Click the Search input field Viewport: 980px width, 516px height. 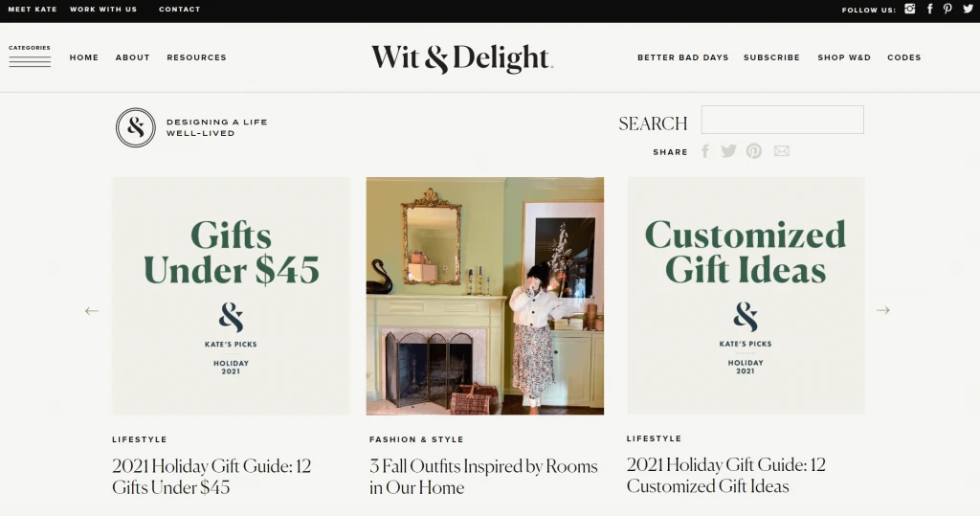(x=783, y=120)
